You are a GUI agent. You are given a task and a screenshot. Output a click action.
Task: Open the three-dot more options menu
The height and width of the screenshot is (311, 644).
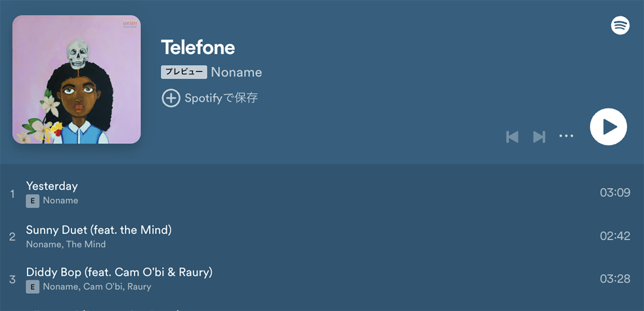[x=566, y=136]
